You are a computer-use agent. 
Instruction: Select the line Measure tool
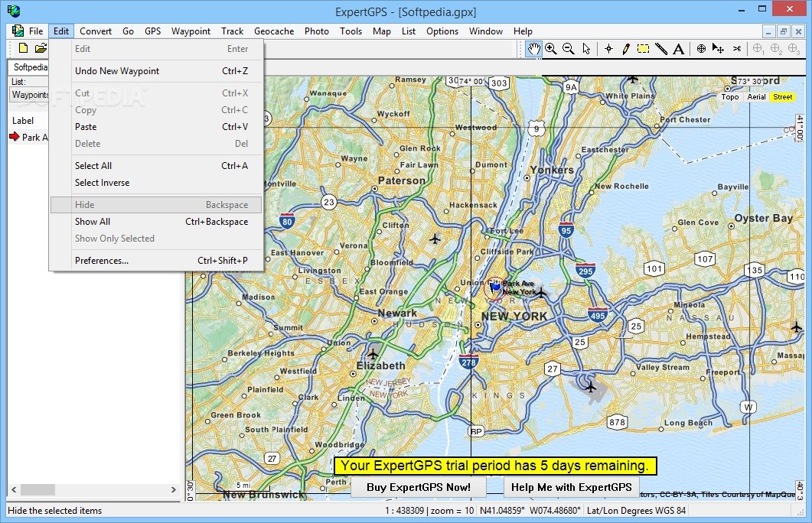pyautogui.click(x=661, y=49)
